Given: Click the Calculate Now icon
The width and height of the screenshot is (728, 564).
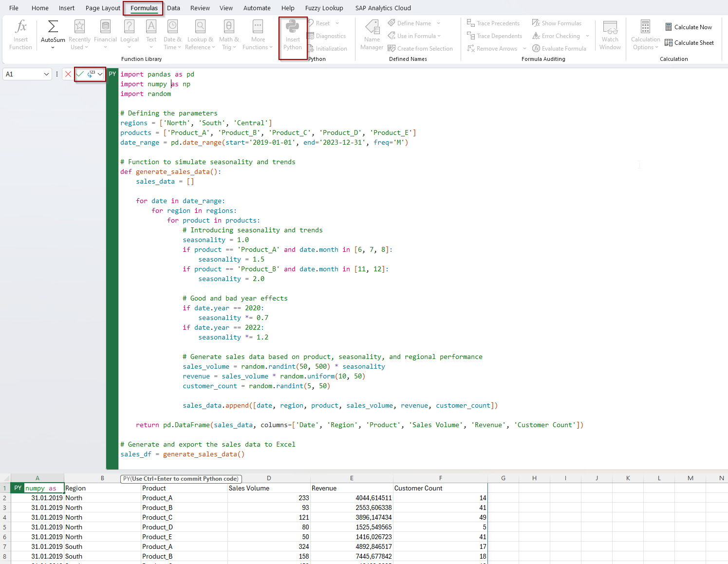Looking at the screenshot, I should (669, 27).
